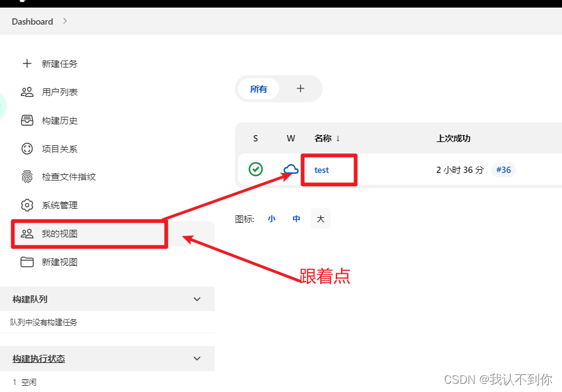562x392 pixels.
Task: Set icon size to 小
Action: [x=272, y=218]
